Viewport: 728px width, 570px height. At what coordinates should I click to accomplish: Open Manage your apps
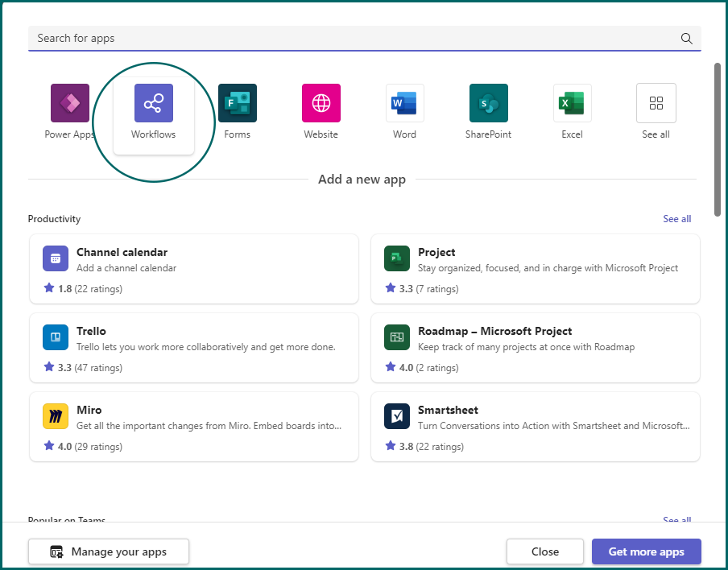(x=109, y=551)
